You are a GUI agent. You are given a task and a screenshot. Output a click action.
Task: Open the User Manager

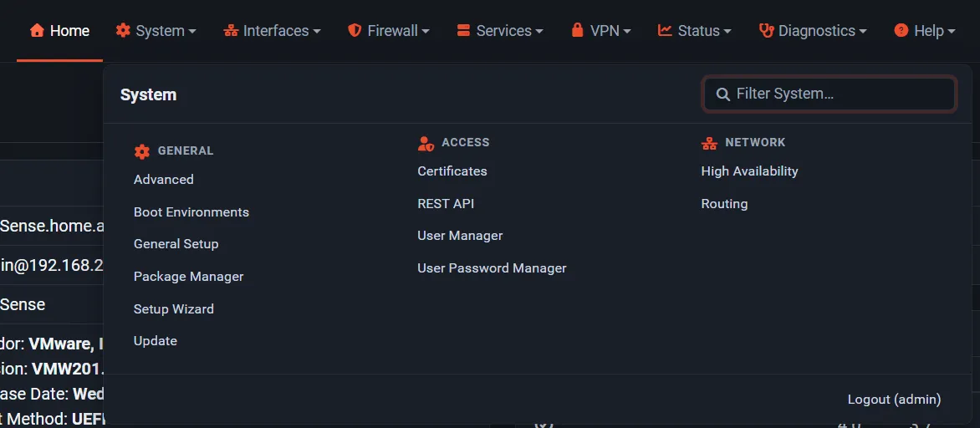tap(460, 236)
